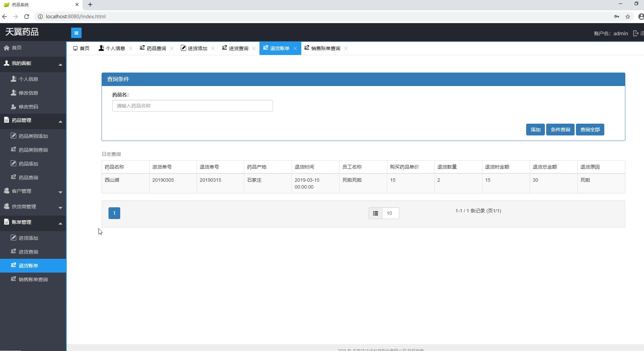This screenshot has height=351, width=644.
Task: Go back using the browser back arrow
Action: click(4, 17)
